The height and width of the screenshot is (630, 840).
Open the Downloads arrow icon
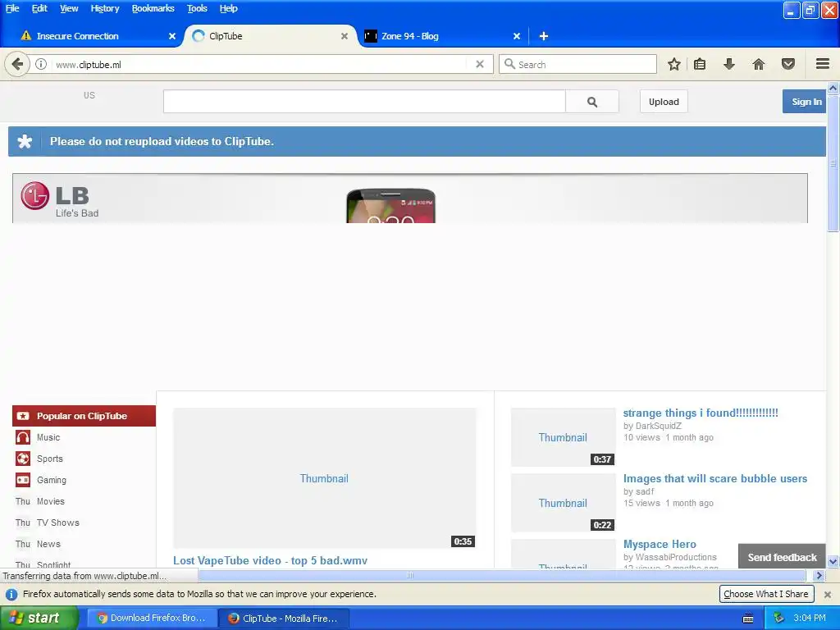[729, 64]
